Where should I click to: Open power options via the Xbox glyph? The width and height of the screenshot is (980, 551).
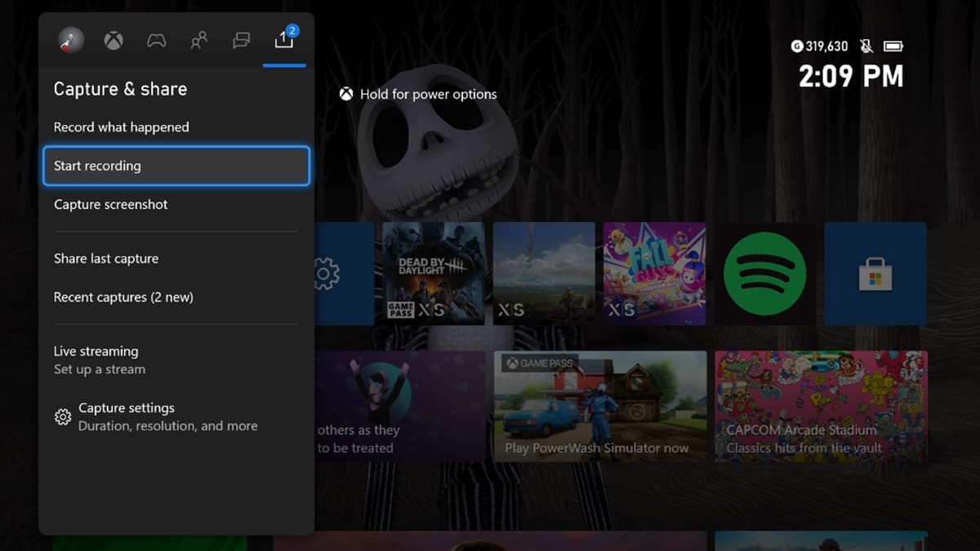[x=346, y=94]
